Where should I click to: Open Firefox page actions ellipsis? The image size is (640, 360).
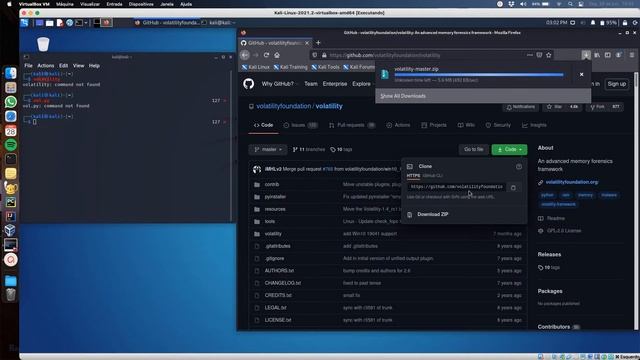pos(530,55)
